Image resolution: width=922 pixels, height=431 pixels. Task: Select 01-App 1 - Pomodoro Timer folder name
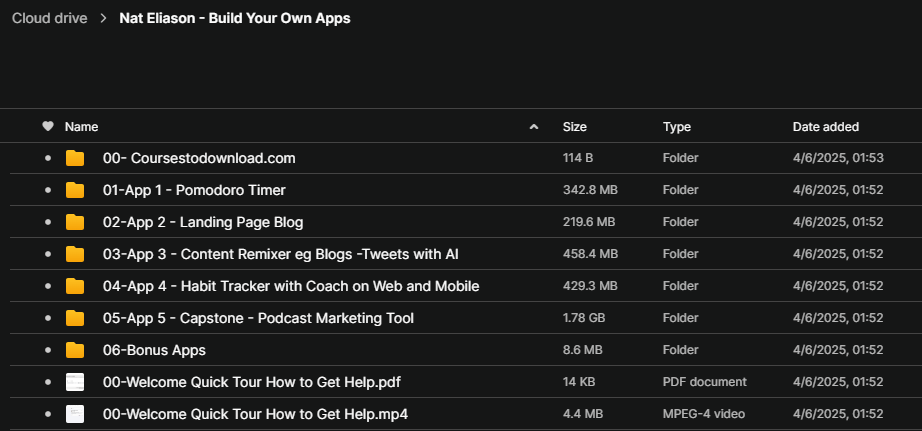point(194,190)
